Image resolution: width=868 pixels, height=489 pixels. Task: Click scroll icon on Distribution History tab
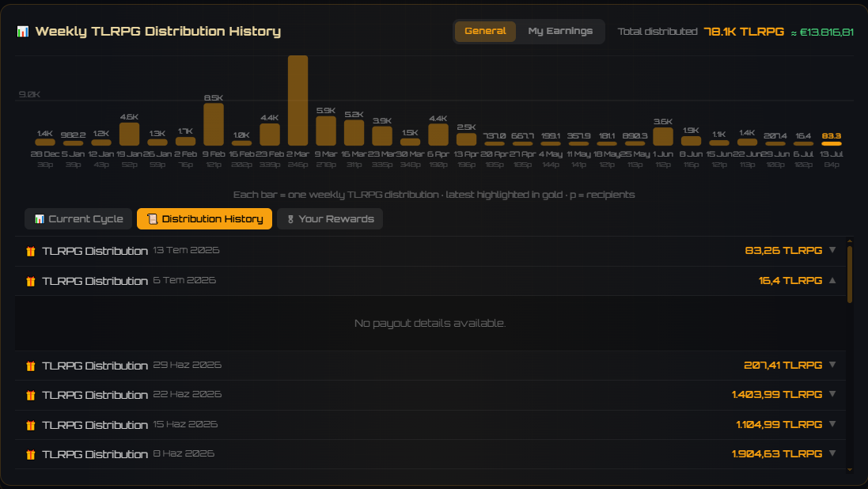click(x=152, y=219)
